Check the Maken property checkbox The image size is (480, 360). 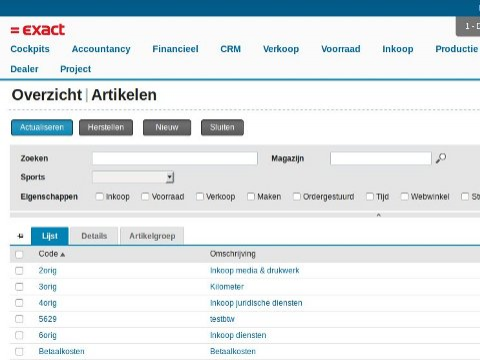[251, 196]
